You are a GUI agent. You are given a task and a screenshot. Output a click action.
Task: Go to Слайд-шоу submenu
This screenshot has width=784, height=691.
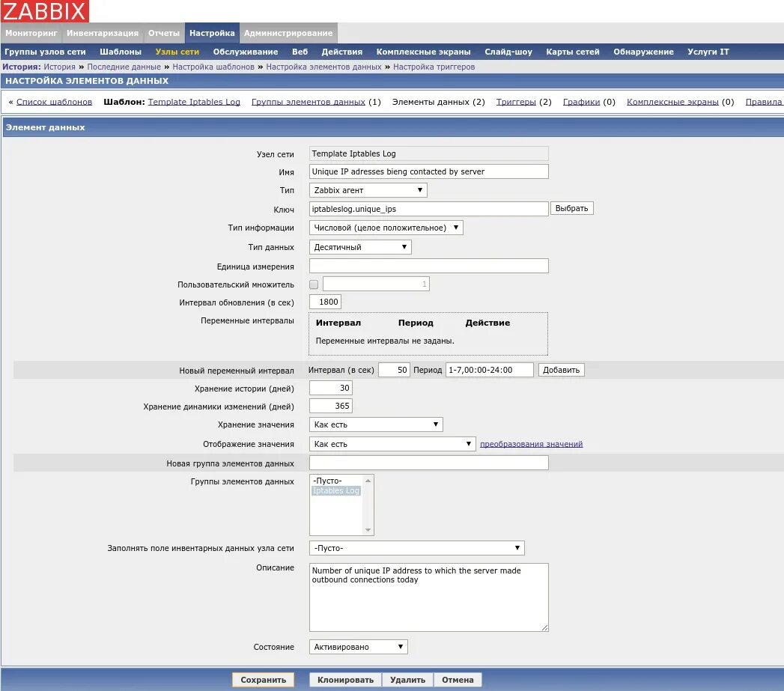(x=508, y=52)
